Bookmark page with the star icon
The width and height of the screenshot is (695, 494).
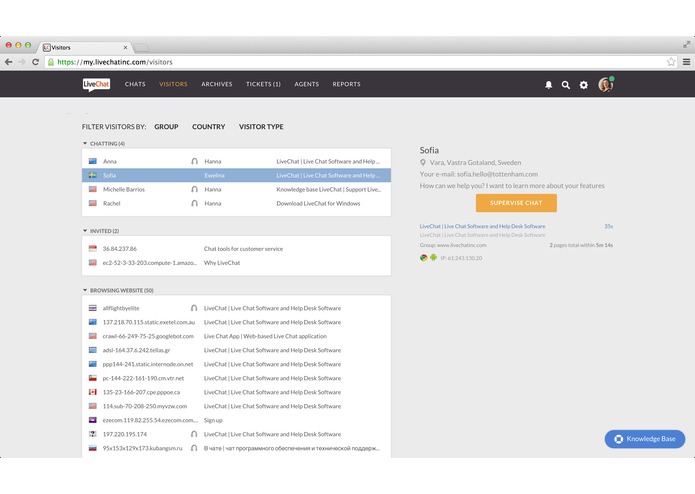tap(671, 62)
